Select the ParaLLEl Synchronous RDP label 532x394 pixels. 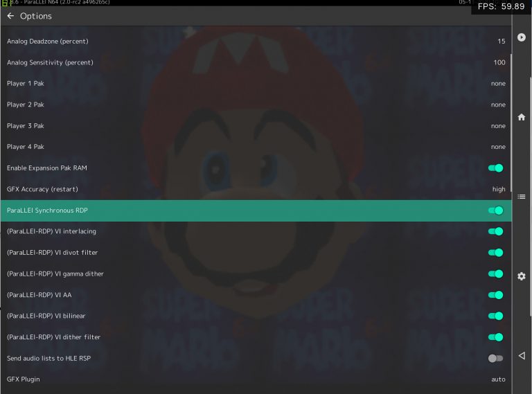tap(47, 211)
